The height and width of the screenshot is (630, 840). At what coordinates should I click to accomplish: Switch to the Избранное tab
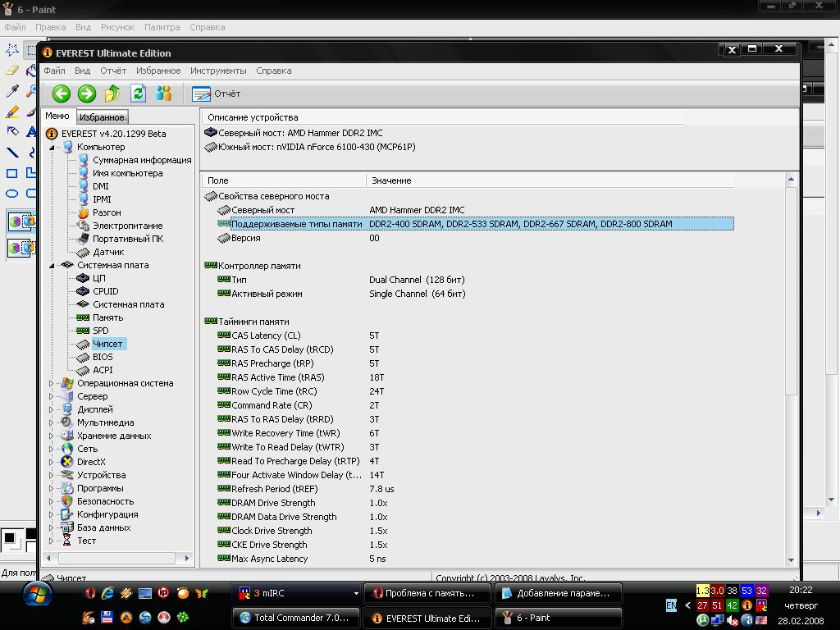click(x=102, y=117)
